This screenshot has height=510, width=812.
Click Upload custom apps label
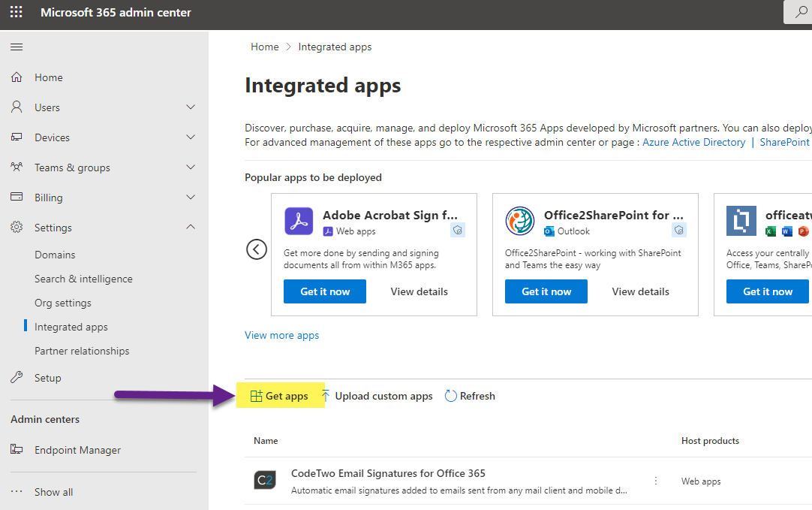383,396
